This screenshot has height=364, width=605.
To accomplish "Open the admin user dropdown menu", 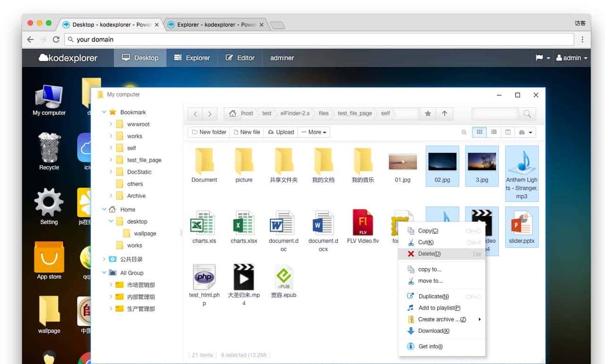I will (571, 58).
